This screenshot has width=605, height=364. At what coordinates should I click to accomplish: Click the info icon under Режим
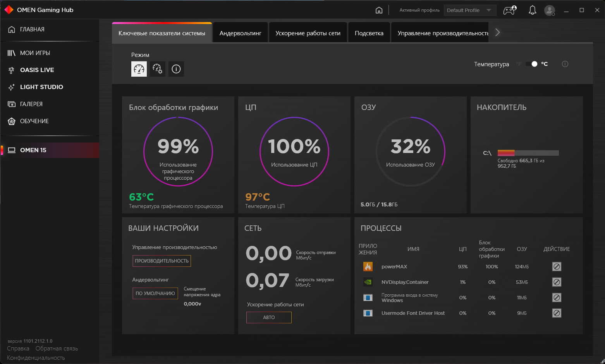(176, 69)
